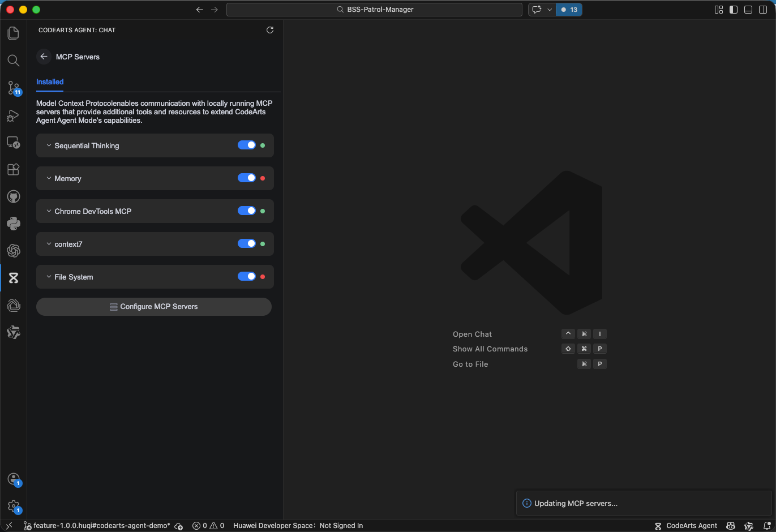The height and width of the screenshot is (532, 776).
Task: Turn off the Memory server toggle
Action: 247,178
